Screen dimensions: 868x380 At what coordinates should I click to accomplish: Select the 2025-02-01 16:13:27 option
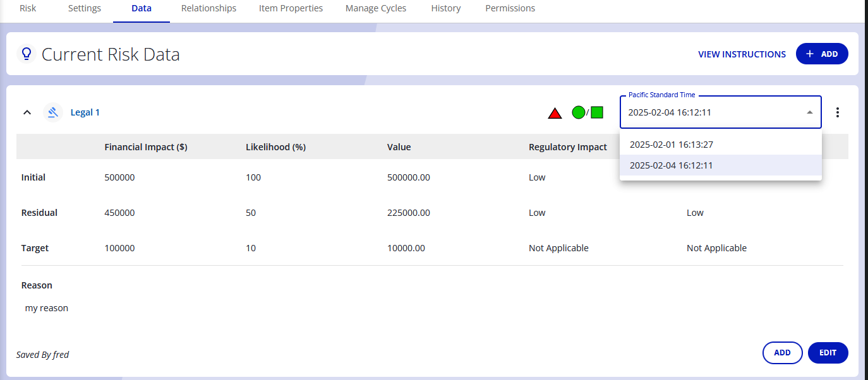[x=671, y=145]
